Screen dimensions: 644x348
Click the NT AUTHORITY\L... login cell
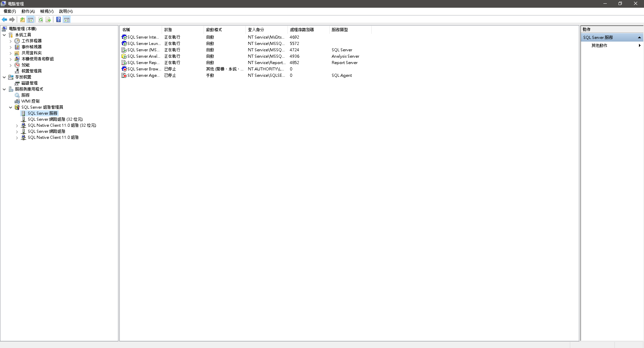(266, 69)
